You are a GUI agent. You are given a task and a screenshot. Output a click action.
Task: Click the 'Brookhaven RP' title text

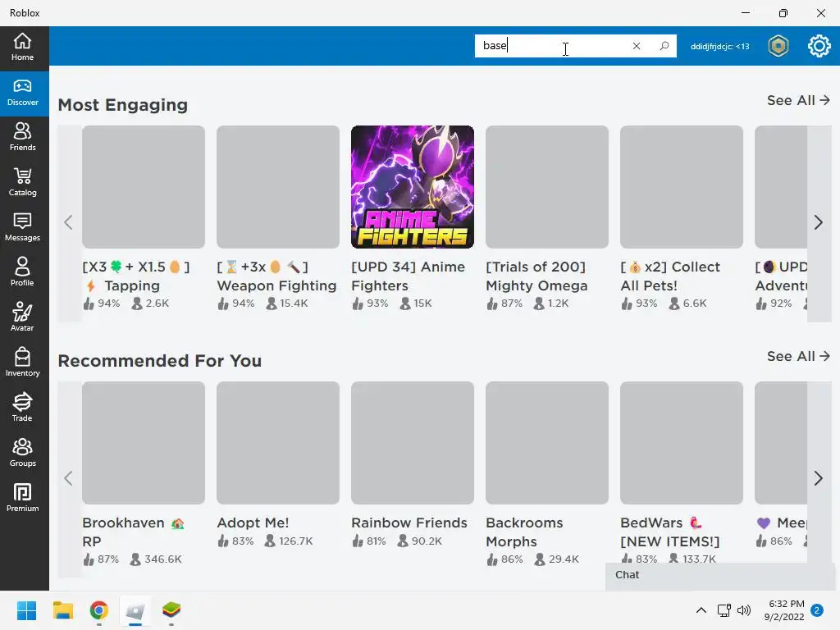coord(133,532)
